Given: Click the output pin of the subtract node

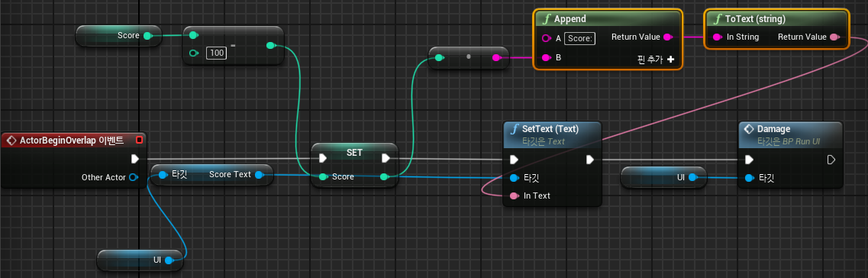Looking at the screenshot, I should 271,45.
